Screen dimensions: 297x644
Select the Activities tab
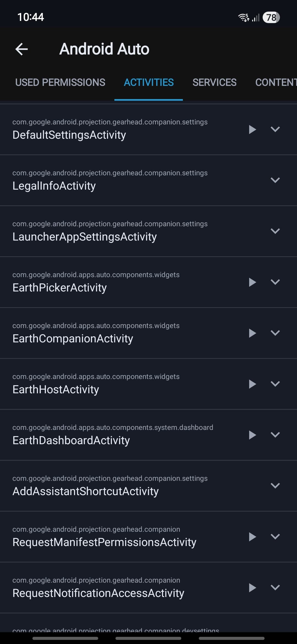(149, 83)
